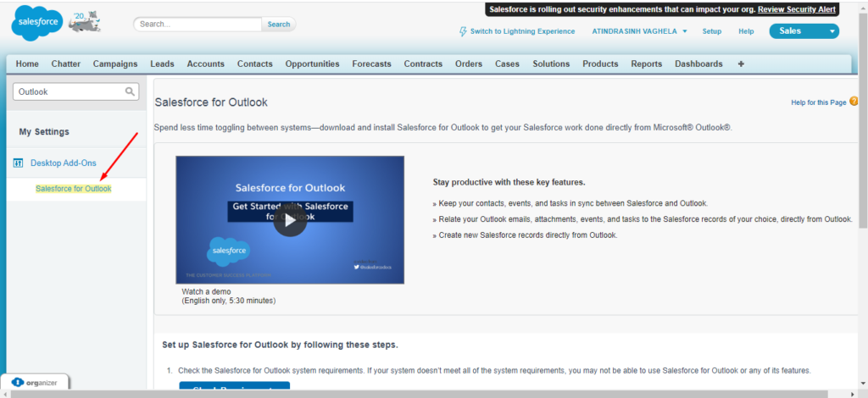This screenshot has width=868, height=398.
Task: Click the Watch a demo caption
Action: [x=206, y=291]
